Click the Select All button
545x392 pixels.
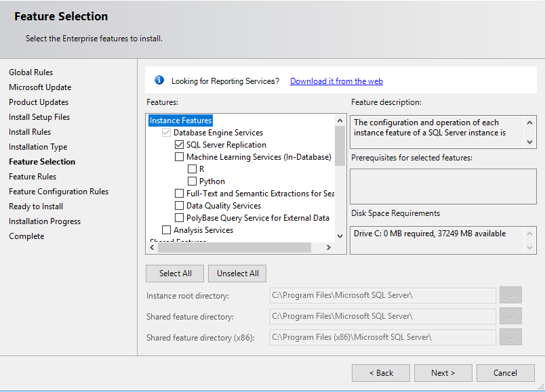175,274
